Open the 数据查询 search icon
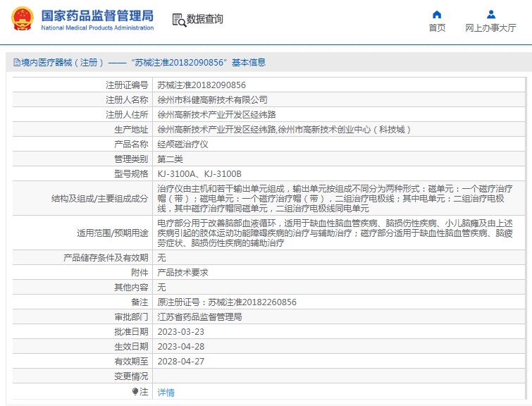This screenshot has width=532, height=406. click(x=179, y=20)
